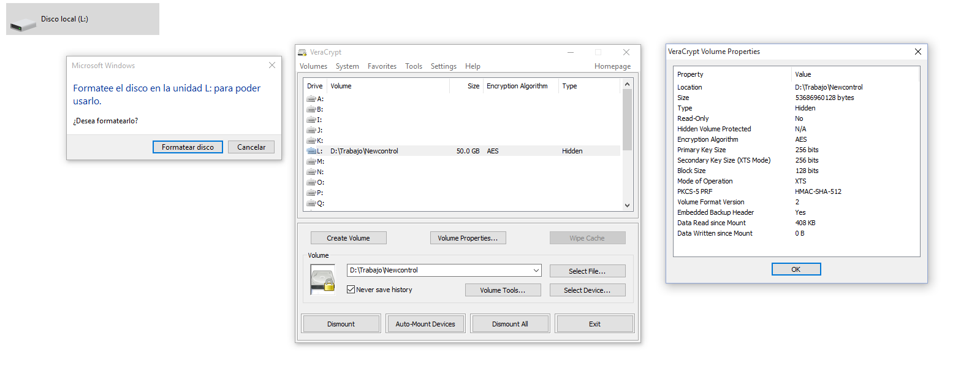Click the HMAC-SHA-512 value
This screenshot has width=980, height=378.
[x=818, y=191]
